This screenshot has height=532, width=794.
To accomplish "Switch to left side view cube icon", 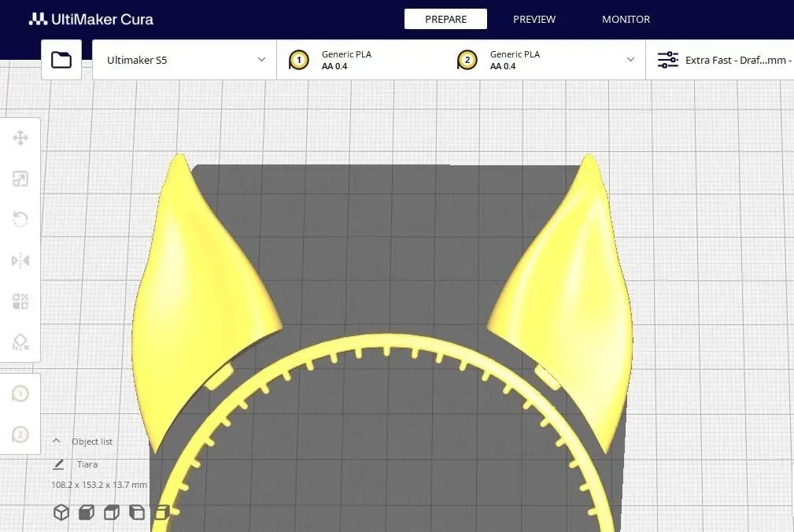I will tap(137, 512).
